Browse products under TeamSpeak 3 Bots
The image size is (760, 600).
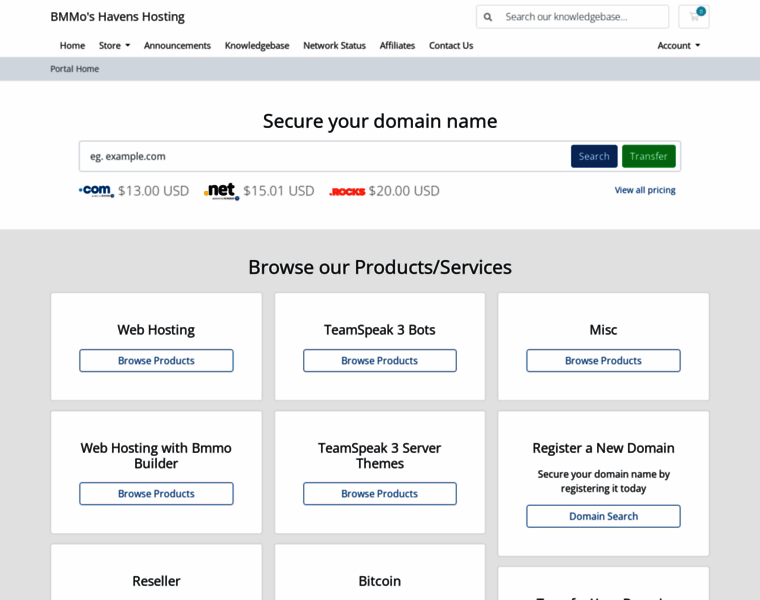pyautogui.click(x=380, y=361)
